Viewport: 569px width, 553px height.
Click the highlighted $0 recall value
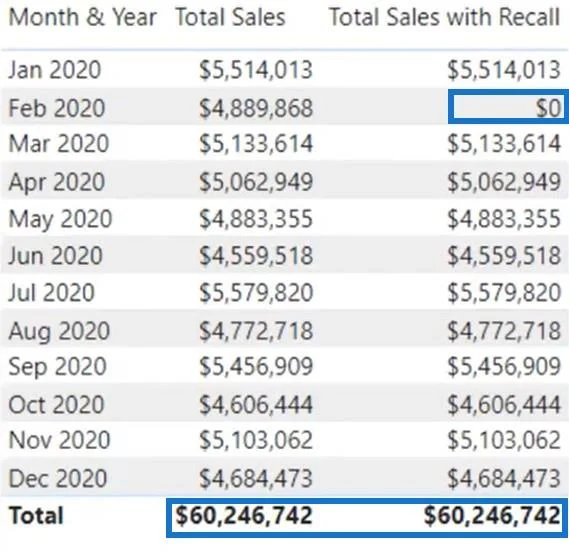[x=548, y=108]
